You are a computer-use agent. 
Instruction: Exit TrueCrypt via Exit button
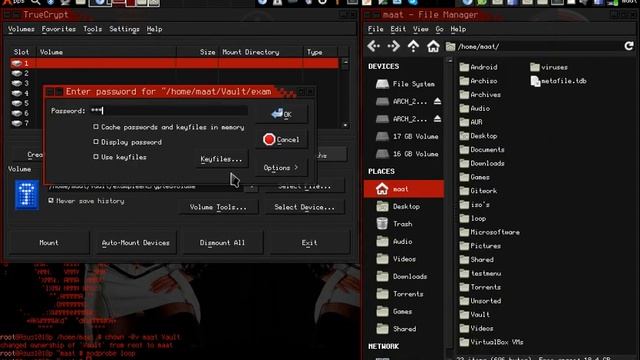point(309,243)
